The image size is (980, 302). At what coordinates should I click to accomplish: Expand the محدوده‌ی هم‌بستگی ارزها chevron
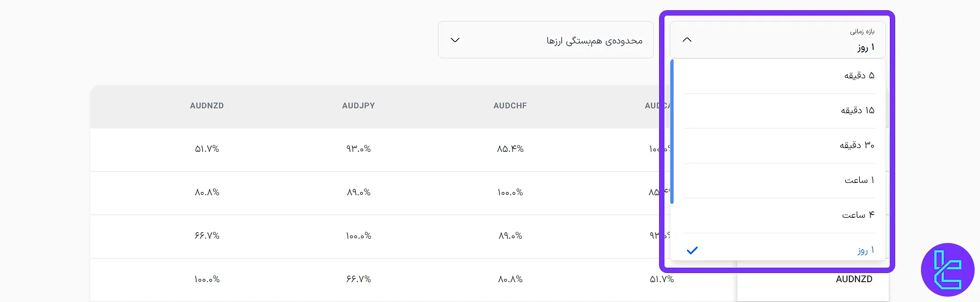click(x=455, y=40)
